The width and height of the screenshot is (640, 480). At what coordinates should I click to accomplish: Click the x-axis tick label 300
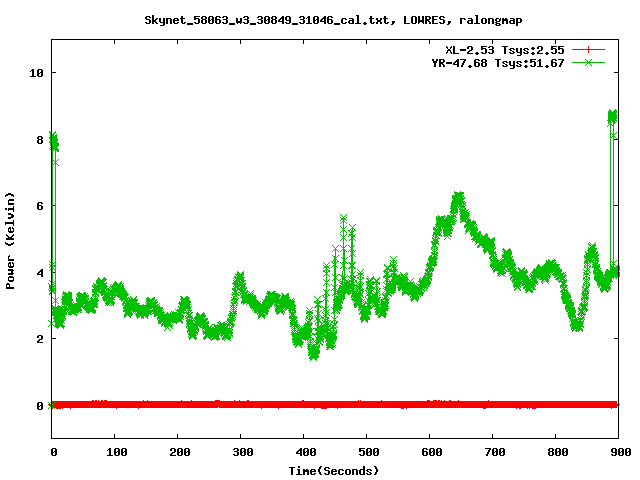point(242,452)
